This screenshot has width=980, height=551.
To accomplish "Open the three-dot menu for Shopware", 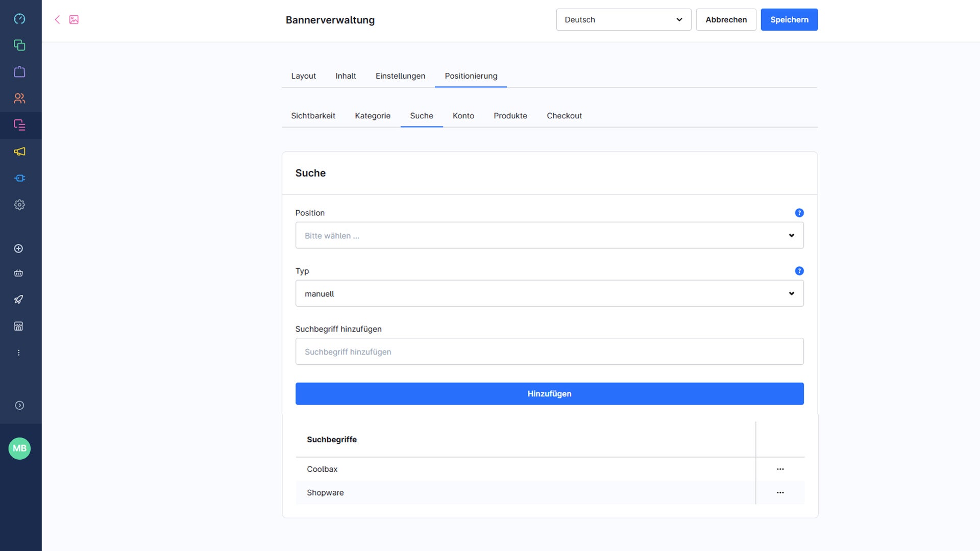I will (780, 492).
